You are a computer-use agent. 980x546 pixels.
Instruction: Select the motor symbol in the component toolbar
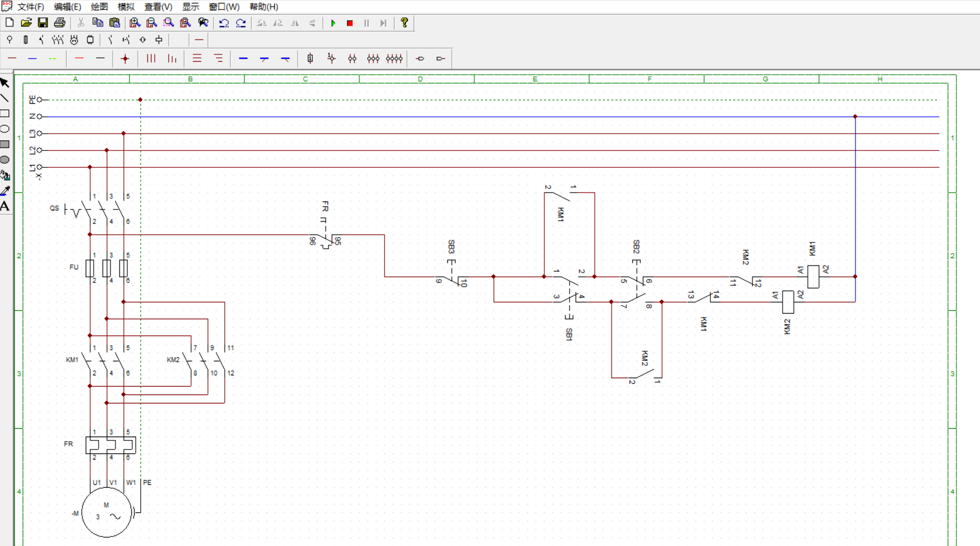click(x=74, y=40)
